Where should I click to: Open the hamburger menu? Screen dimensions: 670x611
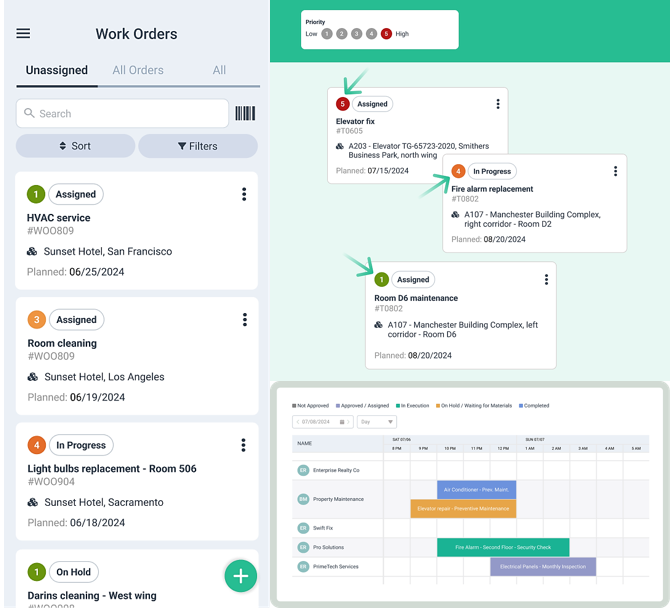(x=23, y=33)
